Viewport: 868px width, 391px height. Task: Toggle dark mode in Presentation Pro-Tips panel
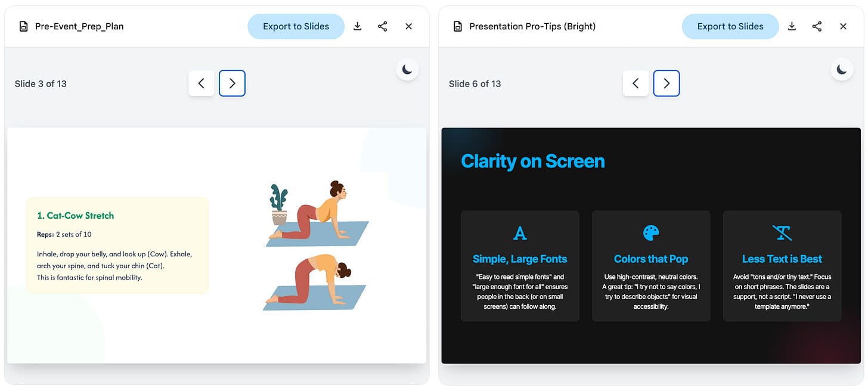click(x=842, y=70)
